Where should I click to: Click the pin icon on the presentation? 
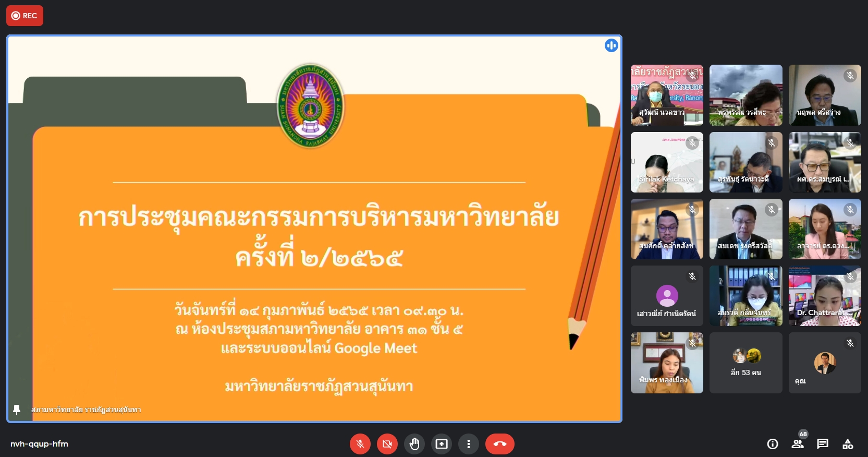[17, 410]
